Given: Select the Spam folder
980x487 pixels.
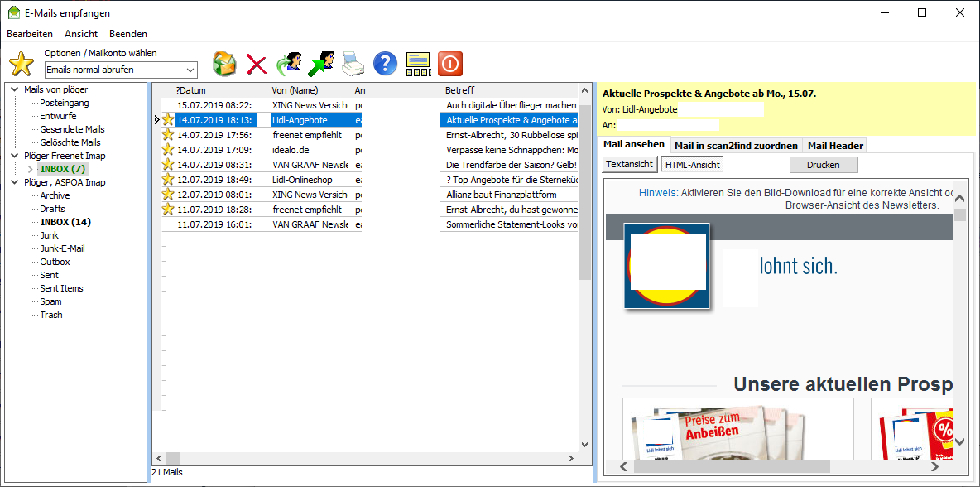Looking at the screenshot, I should [50, 301].
